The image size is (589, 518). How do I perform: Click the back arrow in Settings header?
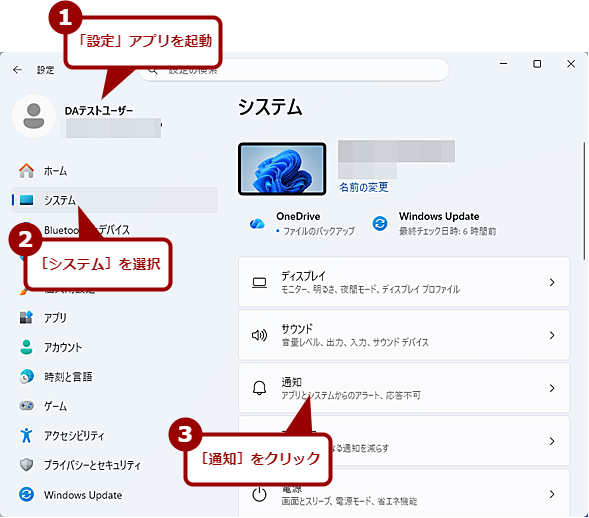point(17,70)
